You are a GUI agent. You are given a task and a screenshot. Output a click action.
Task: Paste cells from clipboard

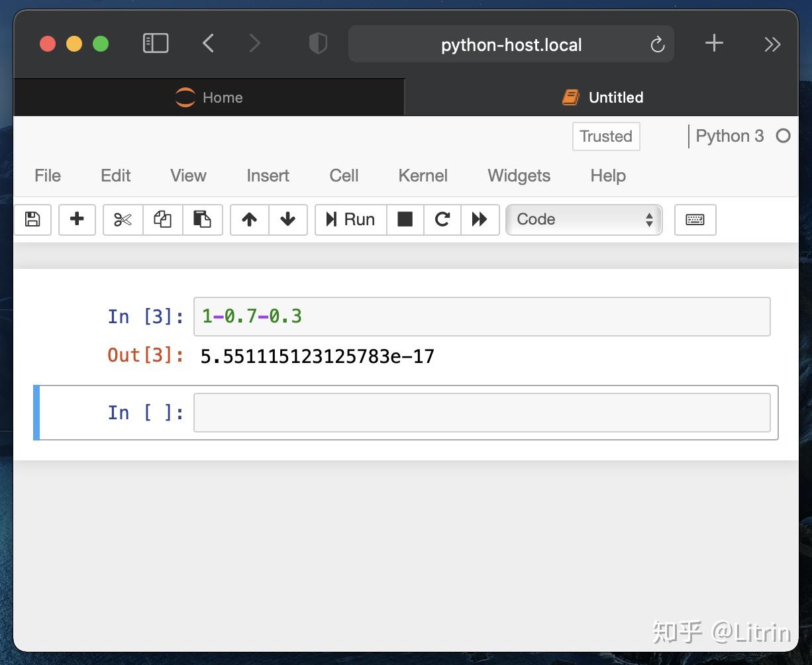(x=203, y=219)
